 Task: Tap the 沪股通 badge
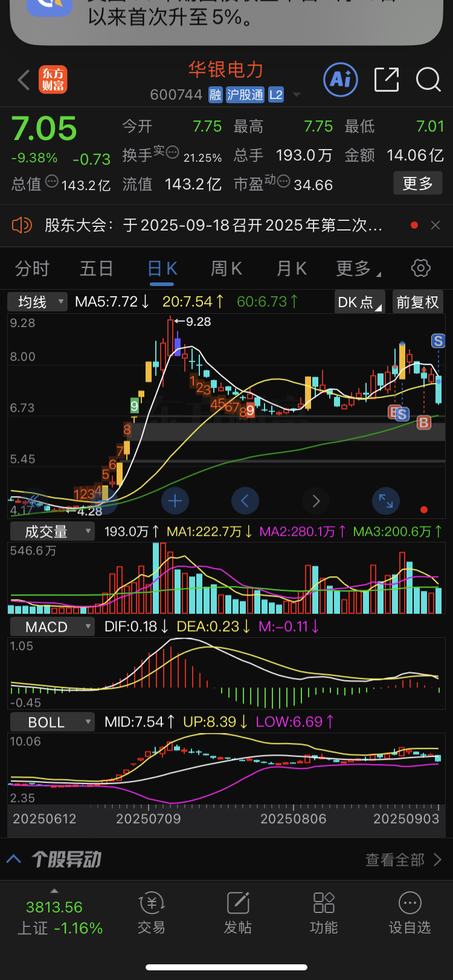[245, 95]
